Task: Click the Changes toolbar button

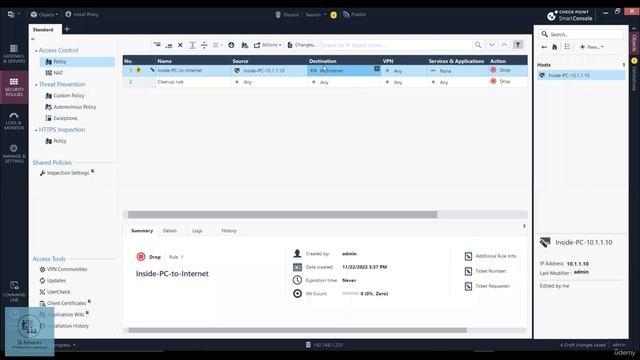Action: 301,45
